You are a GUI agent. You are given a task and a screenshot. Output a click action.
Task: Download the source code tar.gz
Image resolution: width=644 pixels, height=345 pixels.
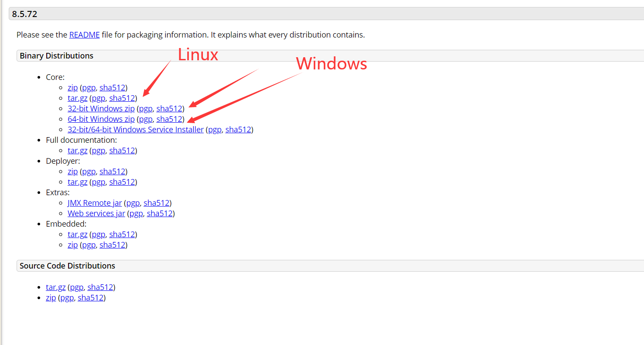(55, 287)
